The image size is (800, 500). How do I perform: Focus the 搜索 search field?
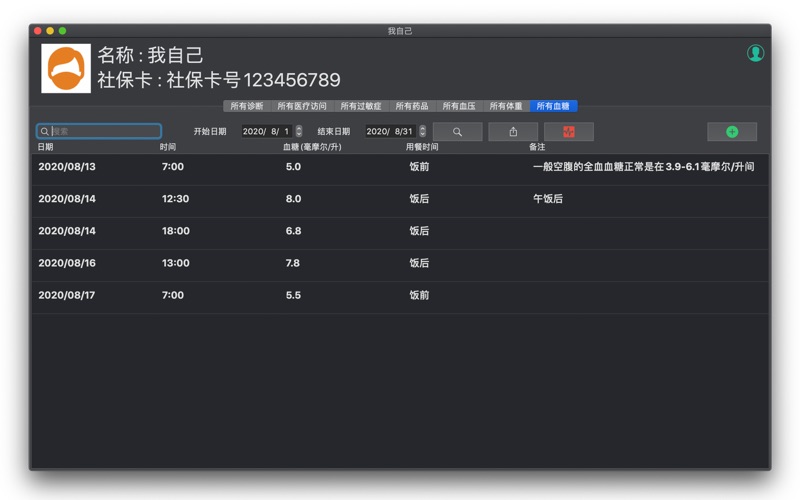tap(99, 131)
